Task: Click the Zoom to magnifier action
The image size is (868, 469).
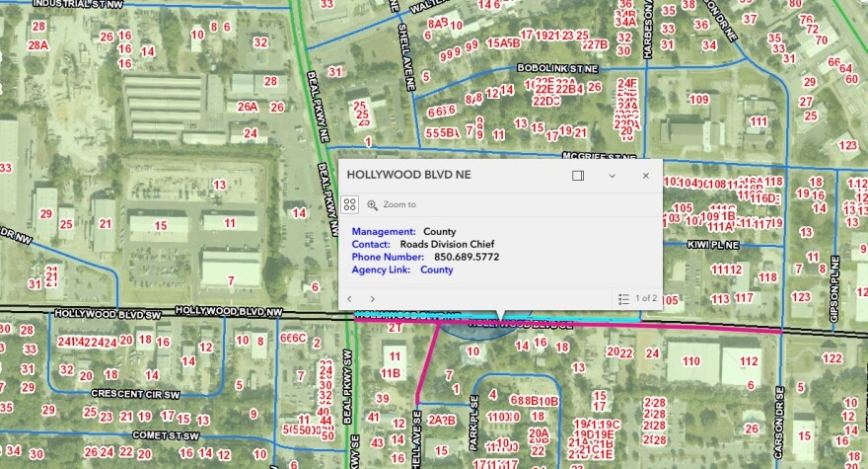Action: coord(392,204)
